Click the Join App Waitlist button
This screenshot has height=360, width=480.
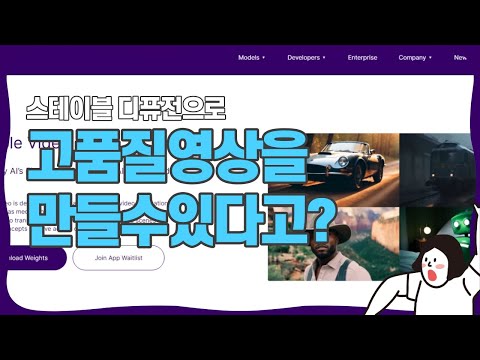coord(118,258)
